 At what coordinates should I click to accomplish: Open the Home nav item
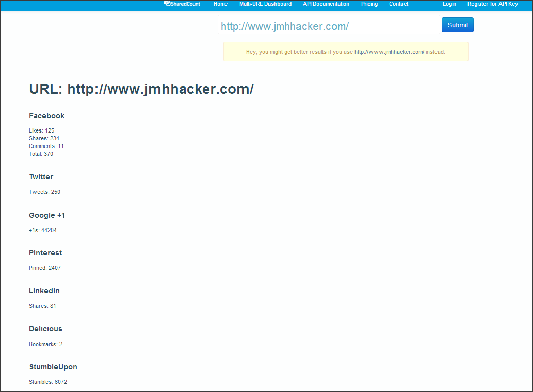pyautogui.click(x=220, y=4)
